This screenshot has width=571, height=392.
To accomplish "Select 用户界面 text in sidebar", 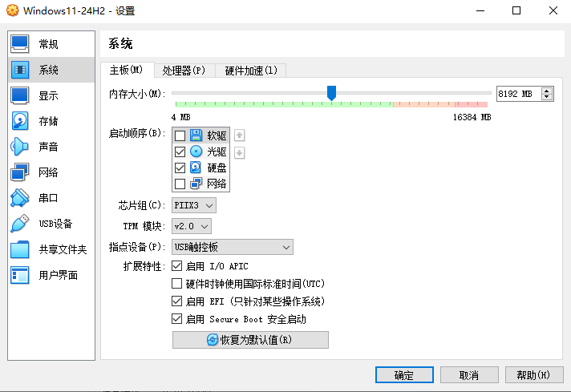I will point(59,275).
